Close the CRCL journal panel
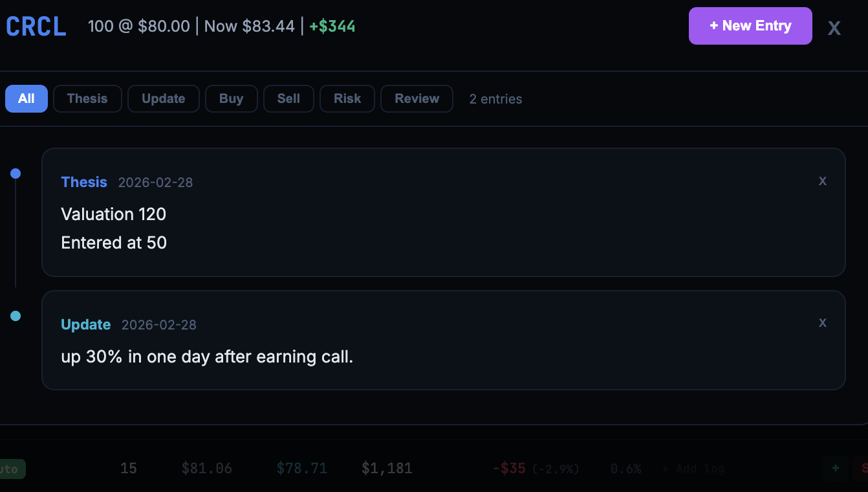This screenshot has height=492, width=868. [x=834, y=27]
